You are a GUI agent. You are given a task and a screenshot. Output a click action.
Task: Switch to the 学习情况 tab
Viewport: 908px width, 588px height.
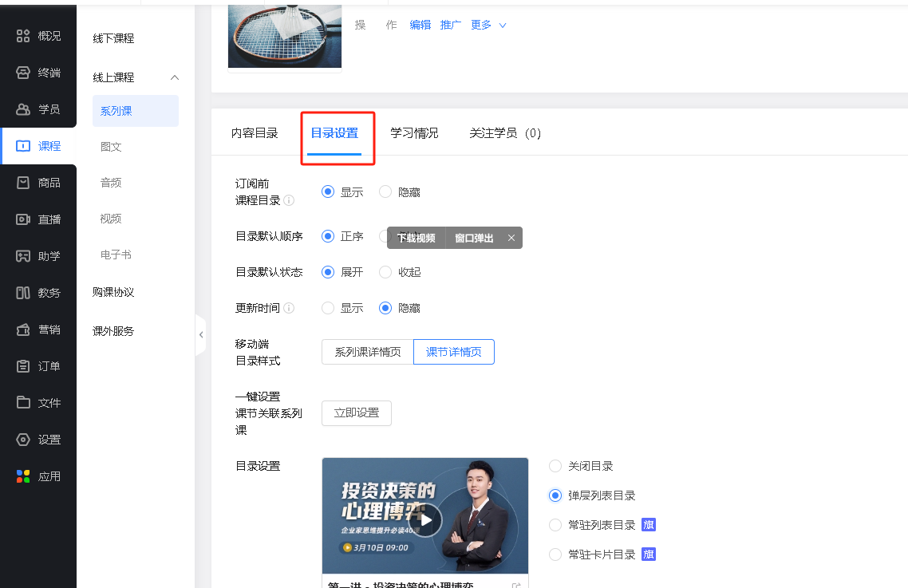click(414, 133)
